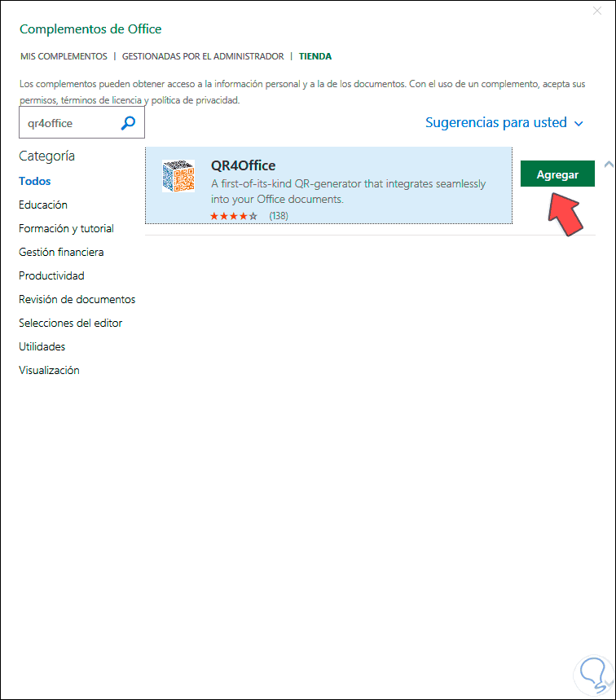
Task: Select the Todos category
Action: click(x=35, y=181)
